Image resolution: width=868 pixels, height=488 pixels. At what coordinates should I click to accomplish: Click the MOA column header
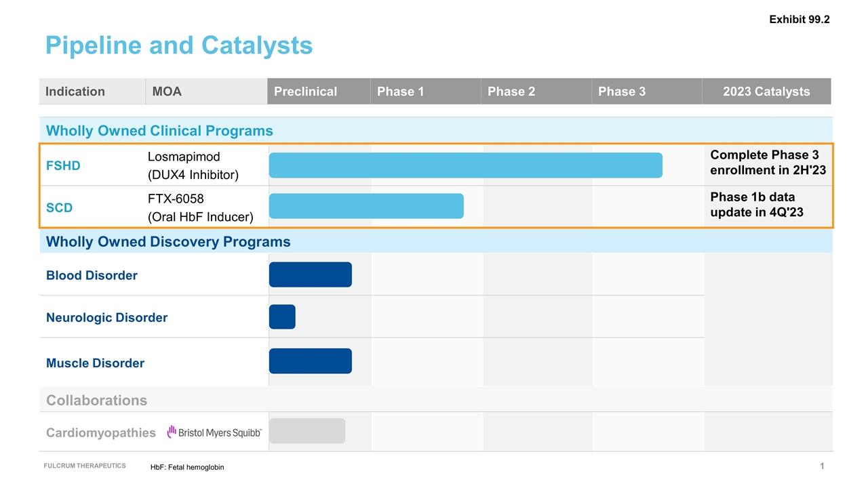[x=167, y=91]
